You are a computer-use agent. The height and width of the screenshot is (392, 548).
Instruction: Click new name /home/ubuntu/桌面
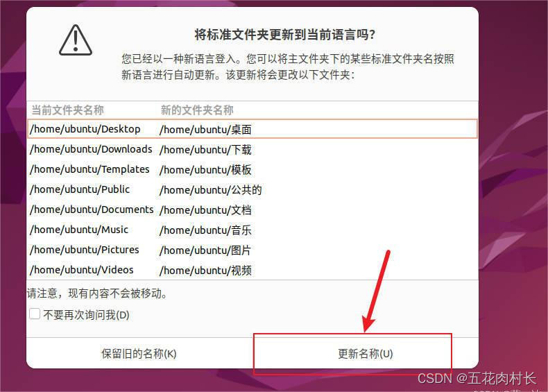pyautogui.click(x=205, y=130)
